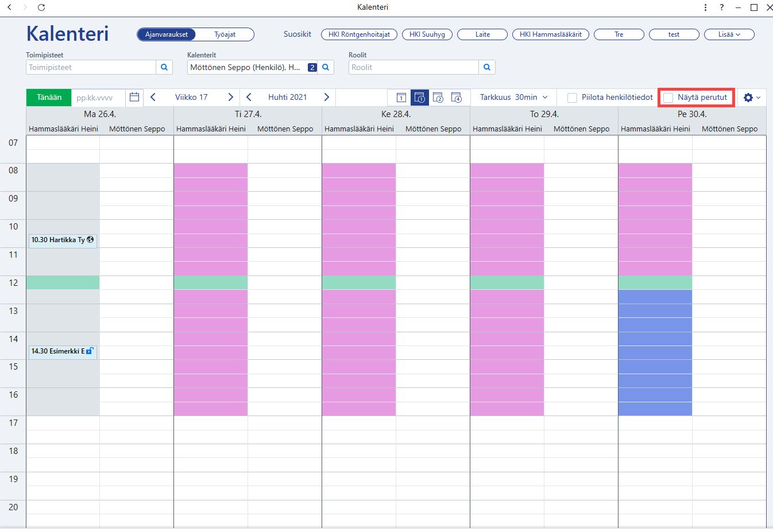Click search icon next to Roolit field
The width and height of the screenshot is (773, 532).
[x=487, y=67]
